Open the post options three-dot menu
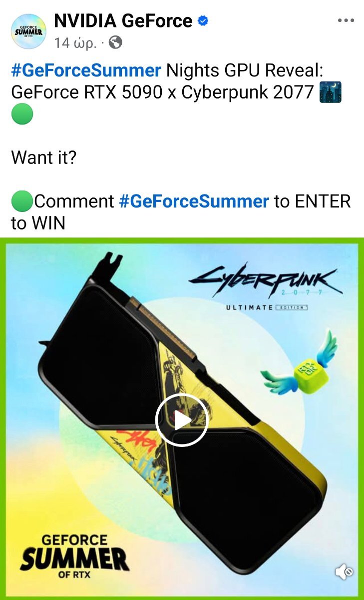364x600 pixels. [346, 21]
